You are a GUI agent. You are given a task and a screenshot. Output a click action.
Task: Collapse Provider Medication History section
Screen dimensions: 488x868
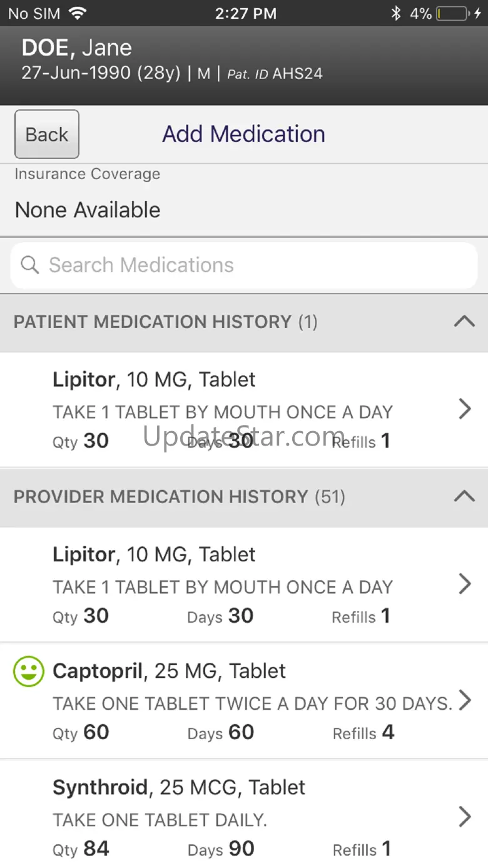click(464, 496)
